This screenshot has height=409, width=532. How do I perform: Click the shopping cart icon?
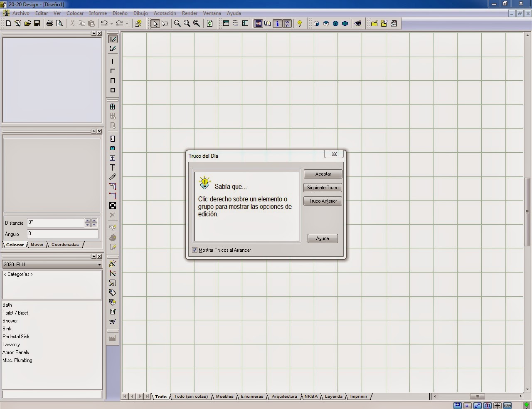113,322
